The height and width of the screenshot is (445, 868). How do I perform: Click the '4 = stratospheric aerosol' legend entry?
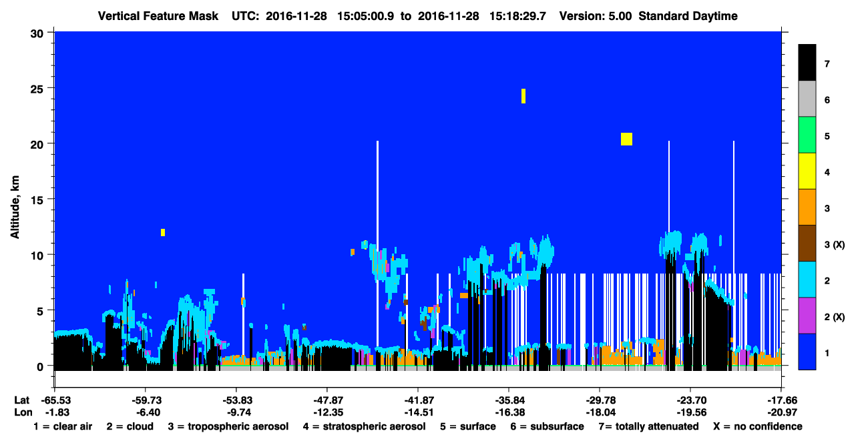tap(364, 426)
